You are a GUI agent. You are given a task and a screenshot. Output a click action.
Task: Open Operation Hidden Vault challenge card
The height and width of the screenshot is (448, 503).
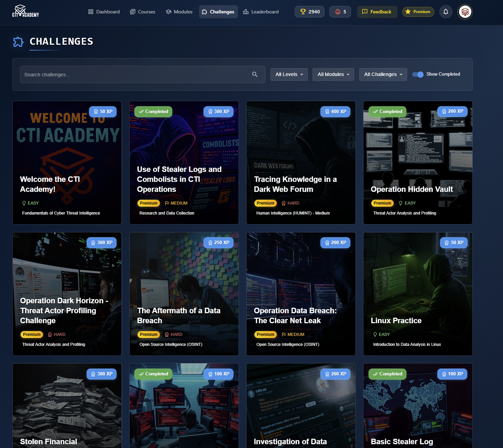[418, 163]
